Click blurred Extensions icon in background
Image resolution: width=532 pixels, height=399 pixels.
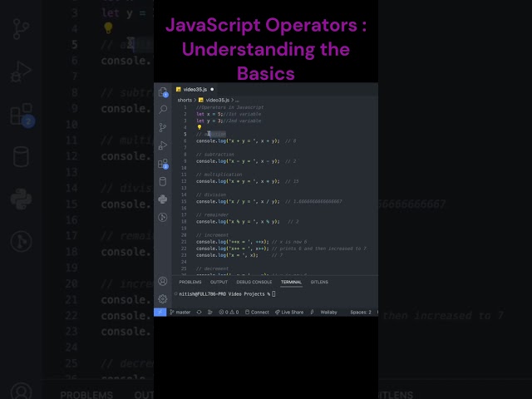pos(22,115)
